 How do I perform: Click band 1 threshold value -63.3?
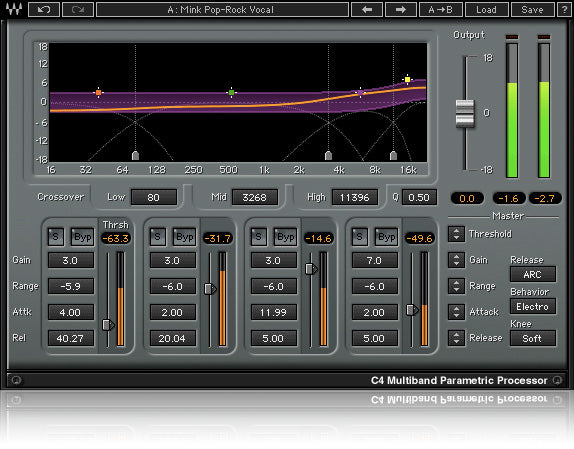point(116,239)
